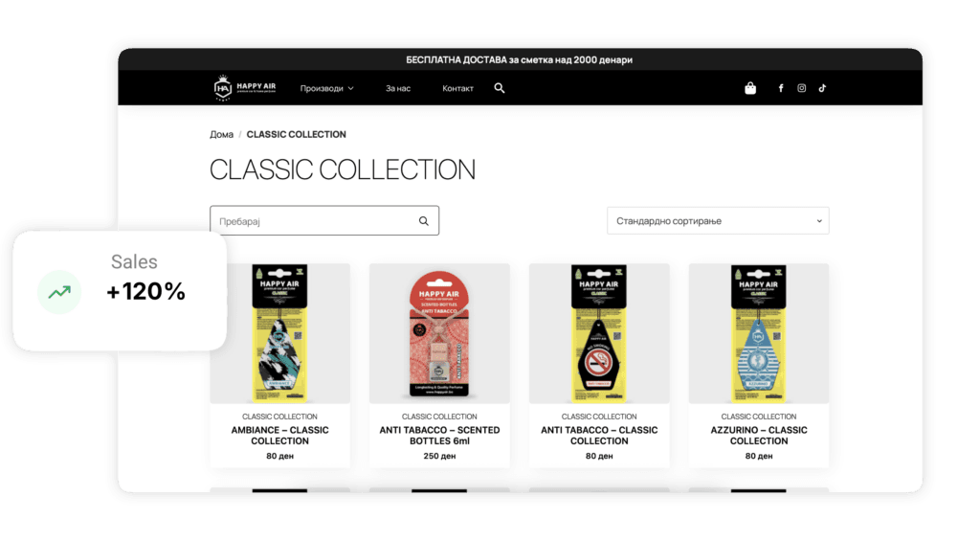Viewport: 980px width, 541px height.
Task: Click the Happy Air logo
Action: (x=245, y=88)
